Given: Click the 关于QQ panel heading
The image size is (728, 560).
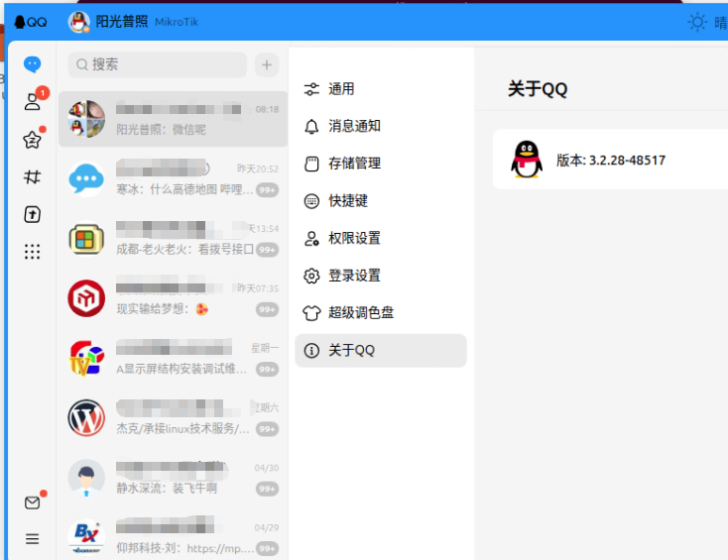Looking at the screenshot, I should [538, 88].
